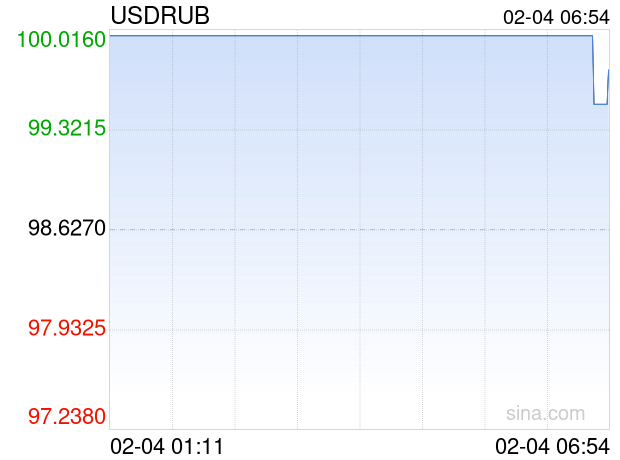The width and height of the screenshot is (620, 460).
Task: Click the 97.2380 price axis label
Action: [x=67, y=416]
